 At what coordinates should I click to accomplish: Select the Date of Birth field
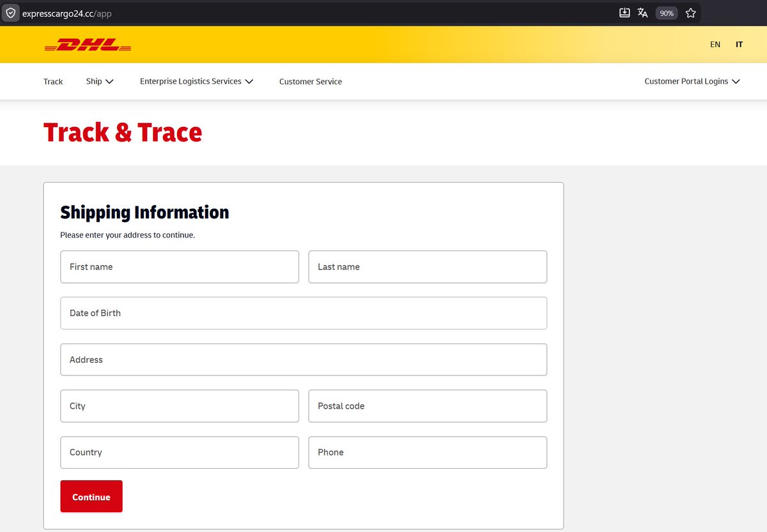click(x=304, y=313)
